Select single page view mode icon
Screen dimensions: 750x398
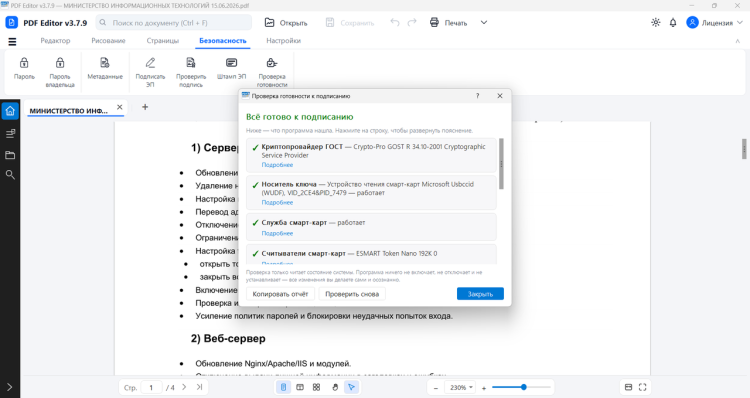pyautogui.click(x=283, y=387)
